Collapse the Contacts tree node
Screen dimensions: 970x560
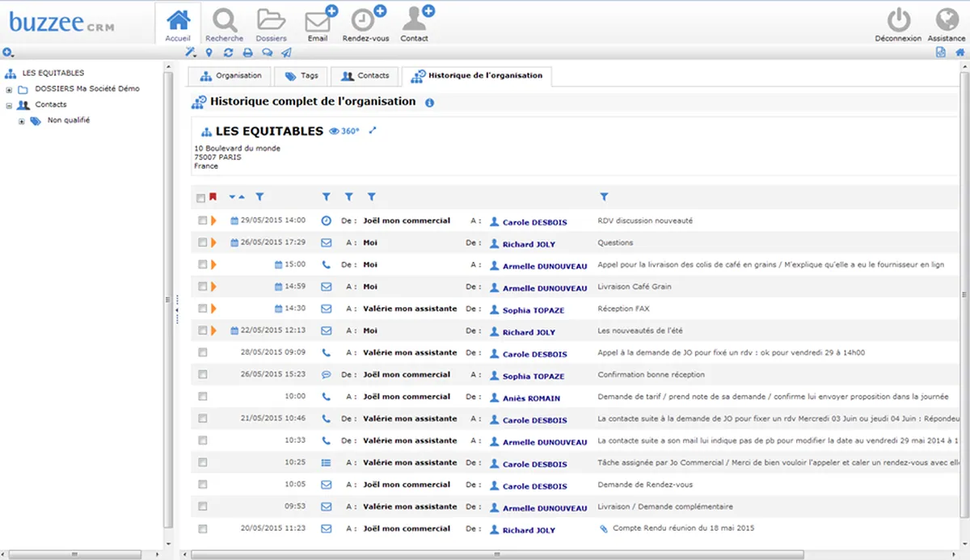click(x=9, y=105)
